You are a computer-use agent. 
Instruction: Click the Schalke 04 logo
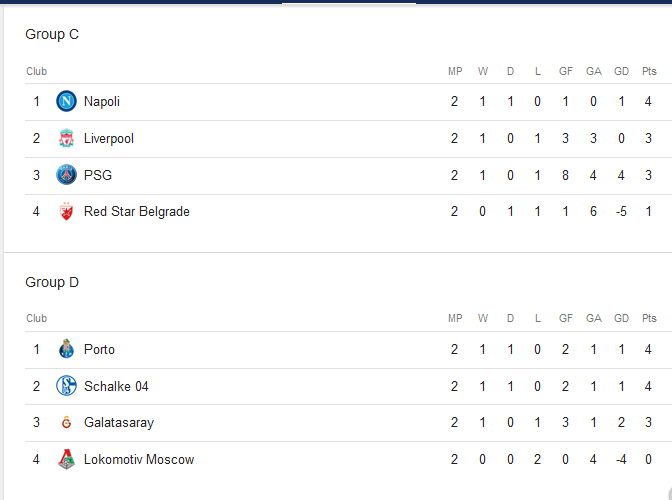tap(66, 386)
